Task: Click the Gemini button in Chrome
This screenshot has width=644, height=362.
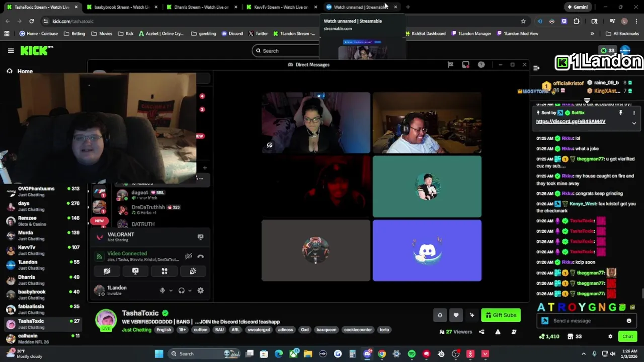Action: click(x=577, y=7)
